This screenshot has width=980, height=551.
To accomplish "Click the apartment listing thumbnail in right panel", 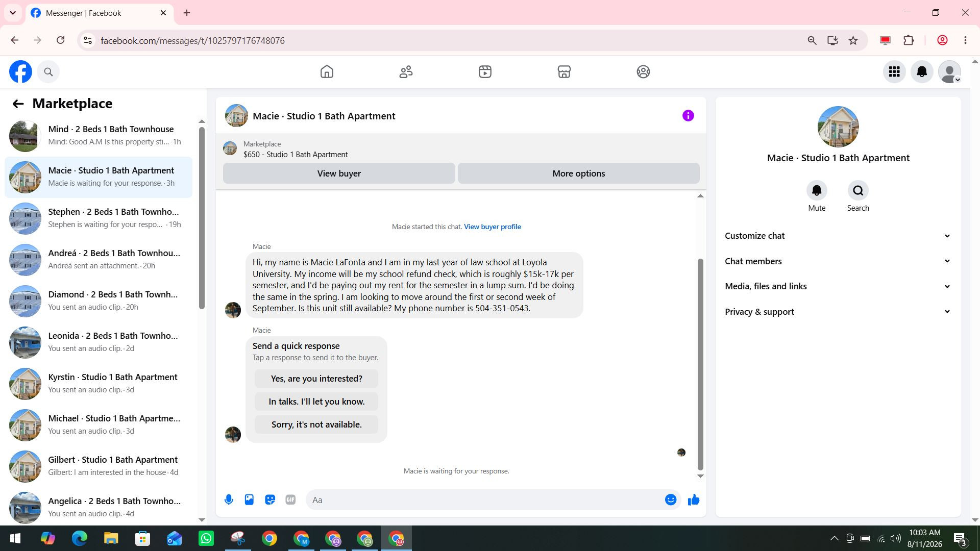I will pos(838,127).
